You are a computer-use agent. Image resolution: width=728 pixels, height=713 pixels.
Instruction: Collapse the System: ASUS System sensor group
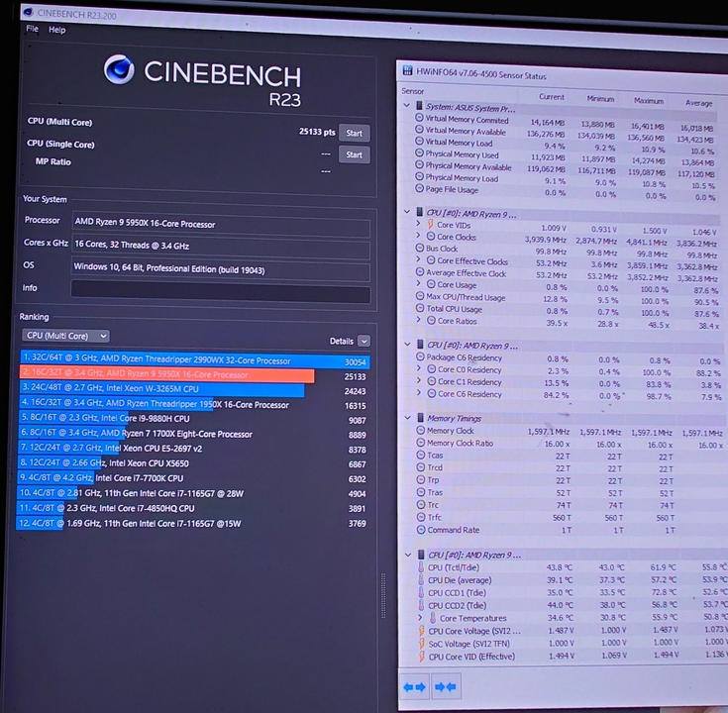pyautogui.click(x=407, y=105)
